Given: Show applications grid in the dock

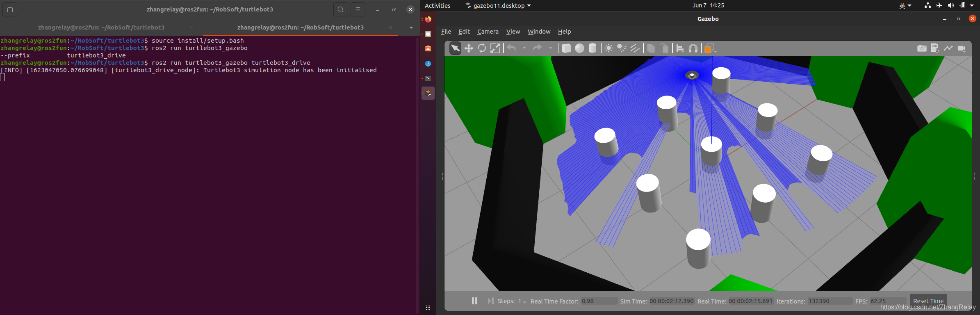Looking at the screenshot, I should [428, 308].
